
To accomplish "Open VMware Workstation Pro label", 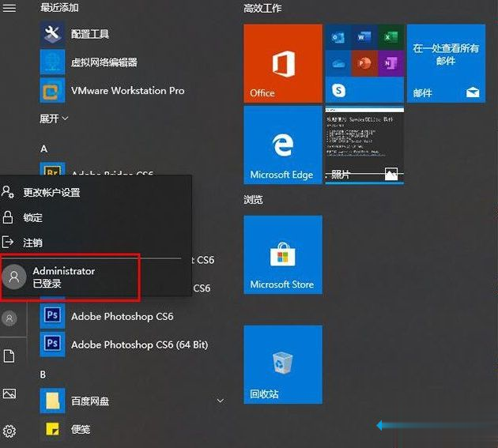I will pyautogui.click(x=128, y=91).
